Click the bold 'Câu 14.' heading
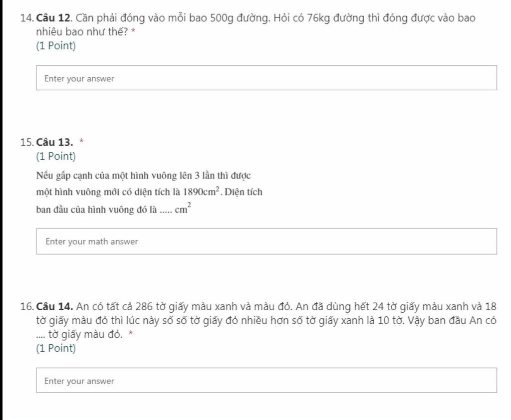511x420 pixels. [54, 307]
